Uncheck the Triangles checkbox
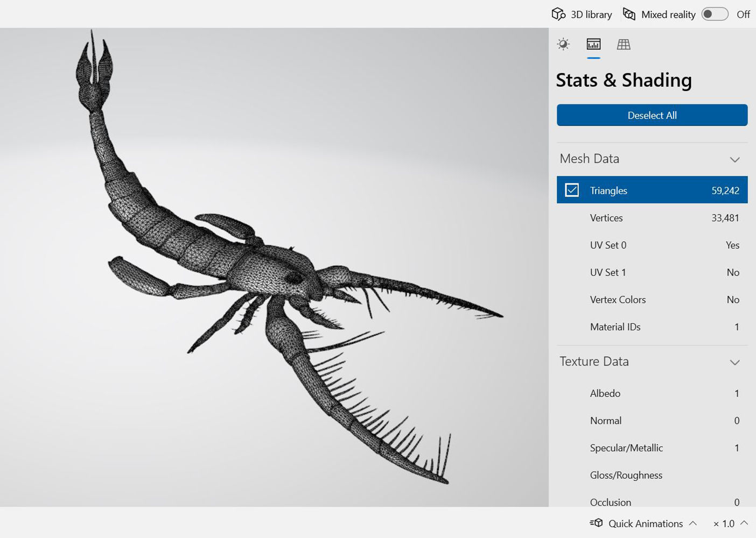Viewport: 756px width, 538px height. pyautogui.click(x=572, y=190)
